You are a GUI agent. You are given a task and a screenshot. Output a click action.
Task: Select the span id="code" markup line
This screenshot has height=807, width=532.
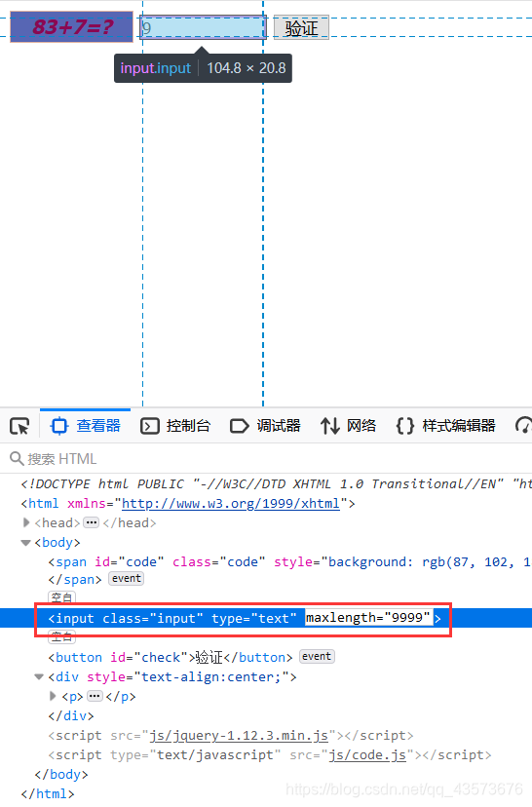(x=289, y=561)
